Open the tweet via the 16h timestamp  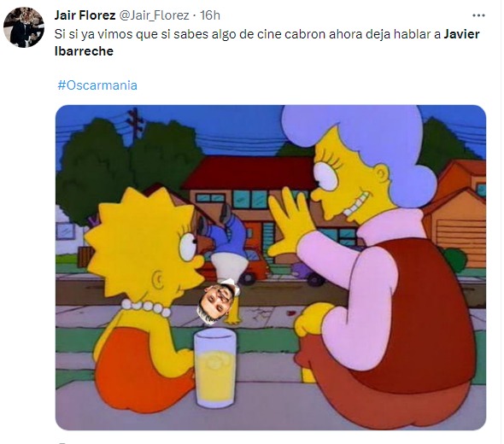pyautogui.click(x=210, y=15)
